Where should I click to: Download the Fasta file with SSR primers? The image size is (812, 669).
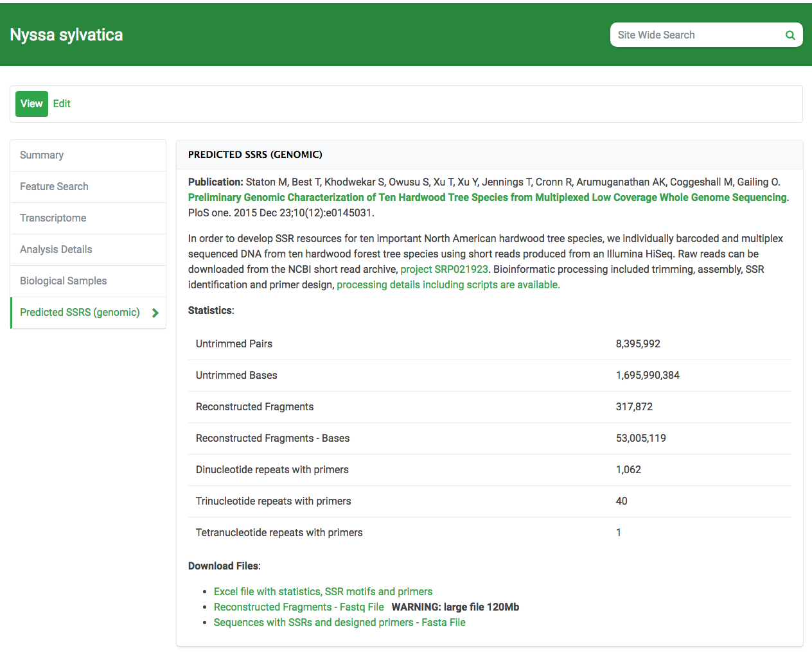click(339, 622)
